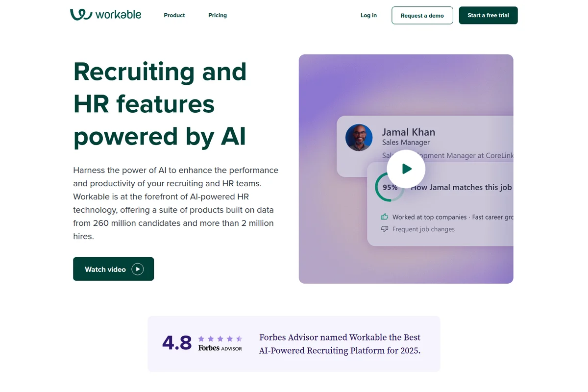Click the half-filled last star in the rating

click(x=240, y=339)
